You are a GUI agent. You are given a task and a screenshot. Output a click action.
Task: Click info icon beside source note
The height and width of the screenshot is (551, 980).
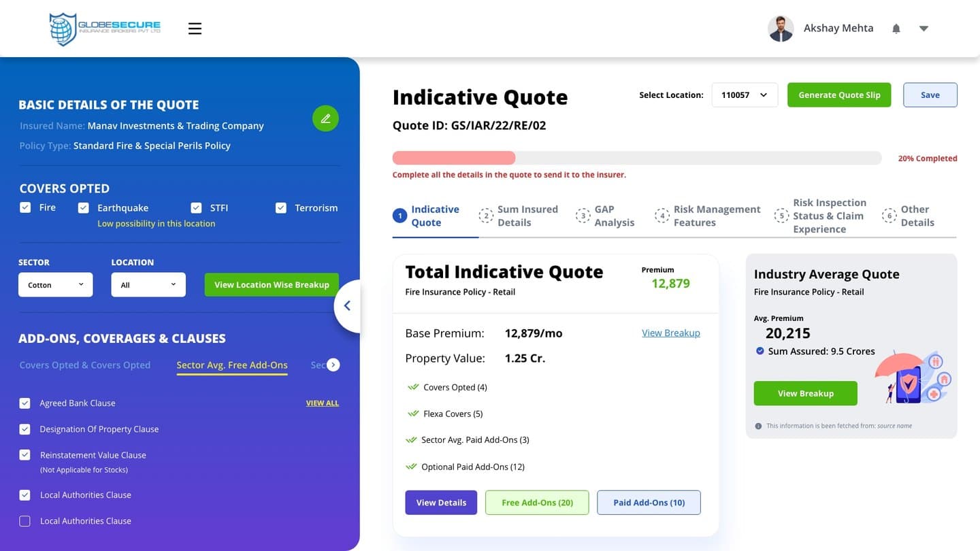[x=758, y=426]
